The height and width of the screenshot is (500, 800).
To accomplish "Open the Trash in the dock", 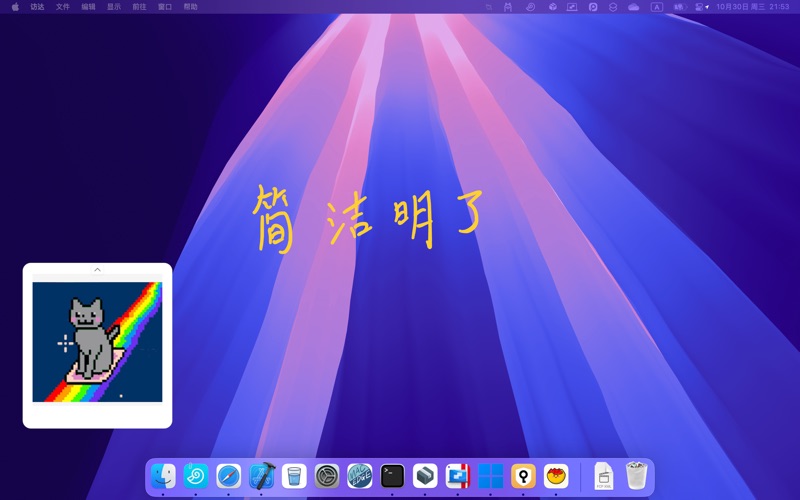I will [637, 476].
